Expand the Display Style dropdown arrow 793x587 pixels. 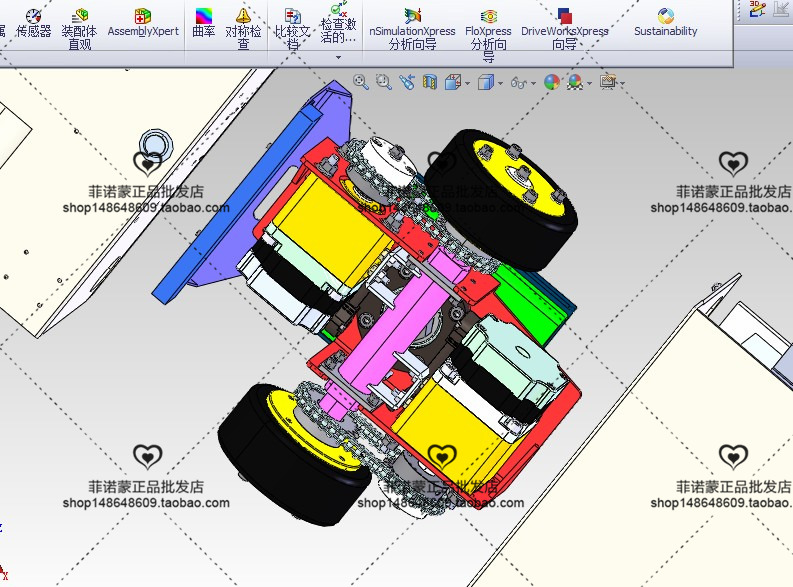click(500, 83)
